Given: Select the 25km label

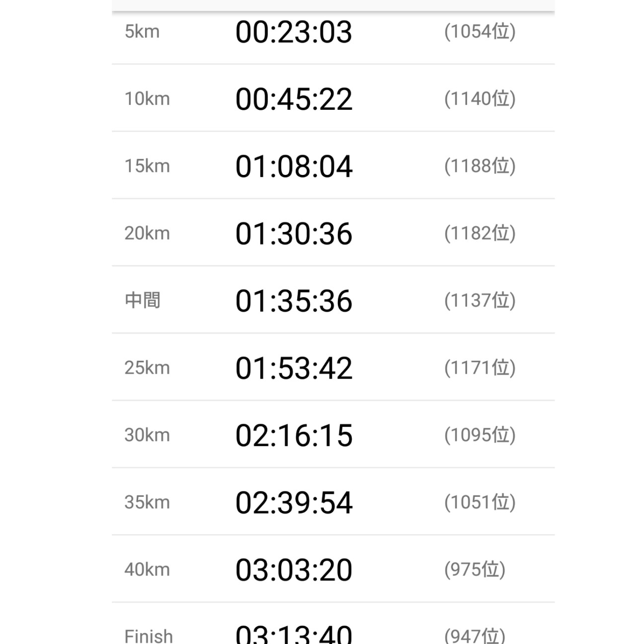Looking at the screenshot, I should click(x=147, y=368).
